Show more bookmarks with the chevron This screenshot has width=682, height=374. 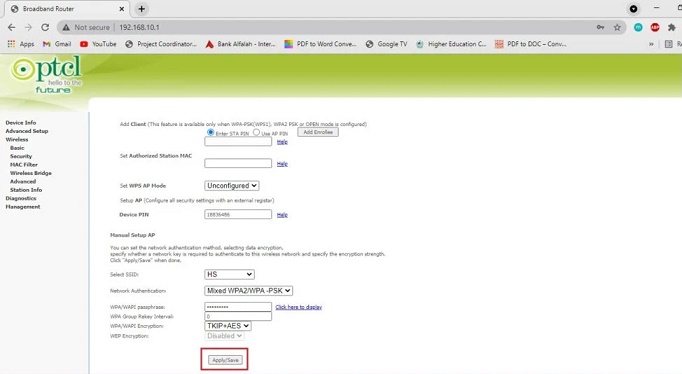(651, 44)
